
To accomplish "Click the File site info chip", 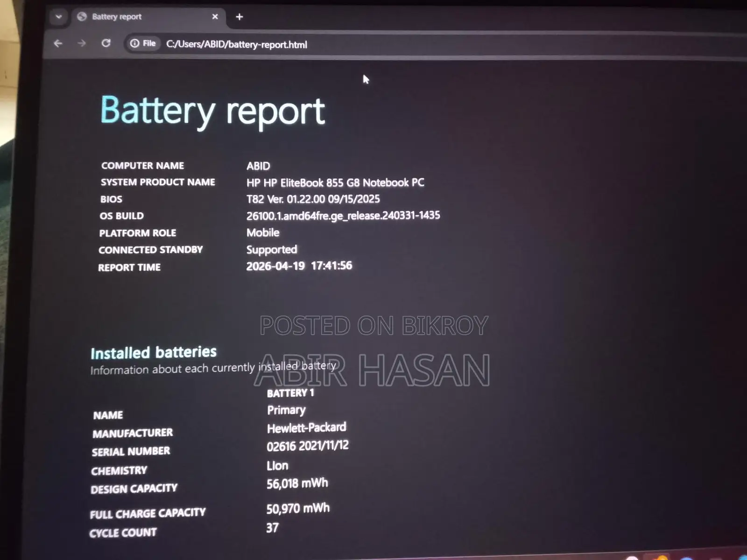I will (143, 43).
